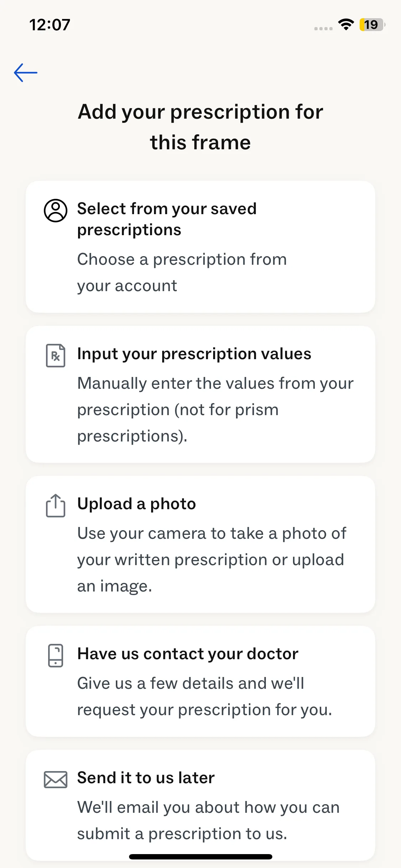The image size is (401, 868).
Task: Tap the phone contact icon
Action: point(56,655)
